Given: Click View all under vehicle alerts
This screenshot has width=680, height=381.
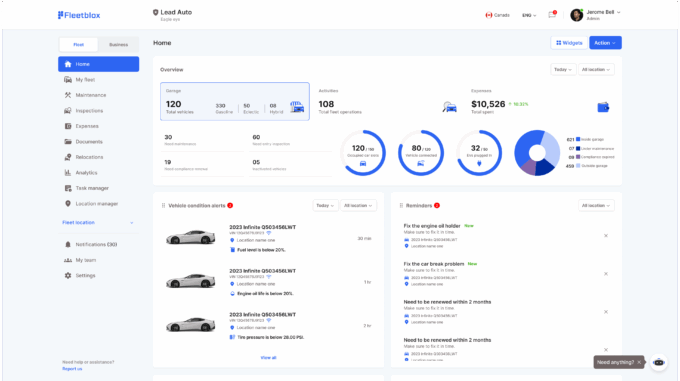Looking at the screenshot, I should pos(268,358).
